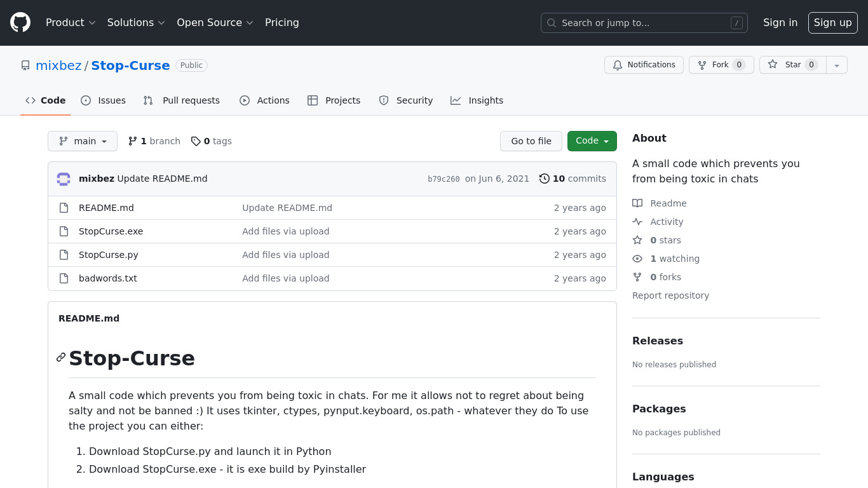Open the star lists dropdown arrow
The height and width of the screenshot is (488, 868).
click(x=837, y=65)
